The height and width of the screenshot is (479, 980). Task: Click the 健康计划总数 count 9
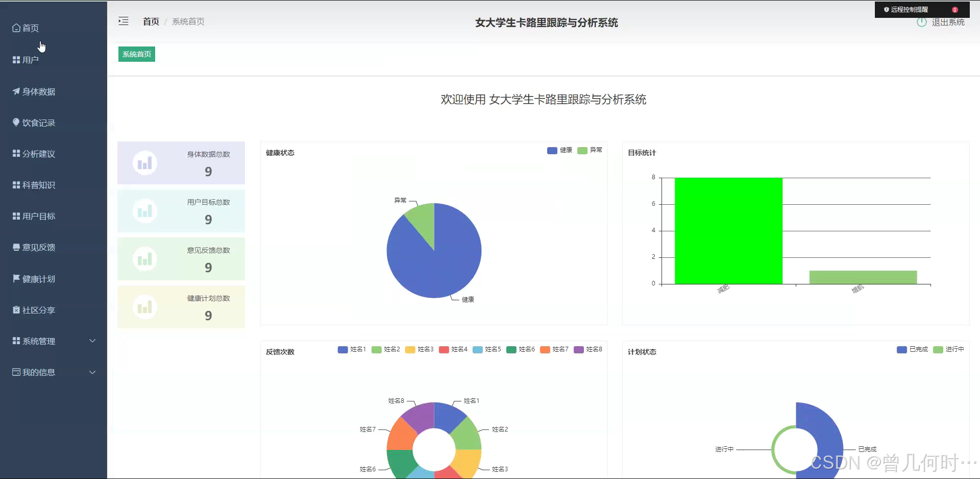click(x=208, y=316)
